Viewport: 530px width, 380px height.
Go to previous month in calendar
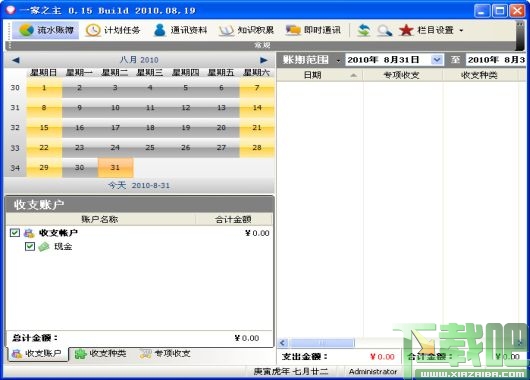tap(16, 60)
